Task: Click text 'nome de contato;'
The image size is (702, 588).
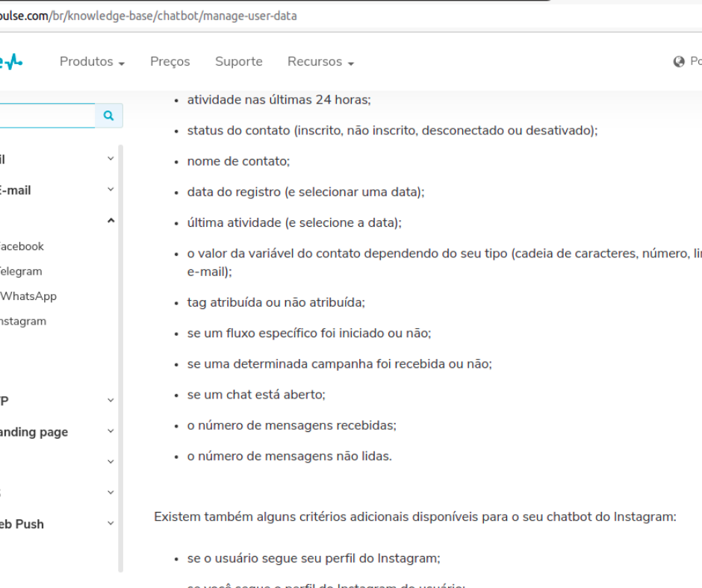Action: [239, 161]
